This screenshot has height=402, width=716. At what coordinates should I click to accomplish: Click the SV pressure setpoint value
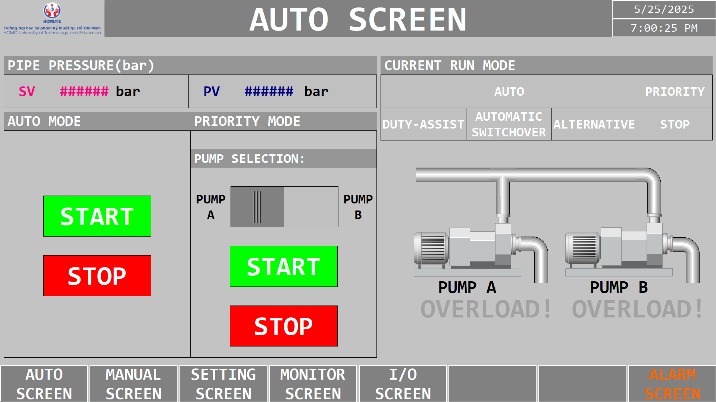(x=84, y=91)
